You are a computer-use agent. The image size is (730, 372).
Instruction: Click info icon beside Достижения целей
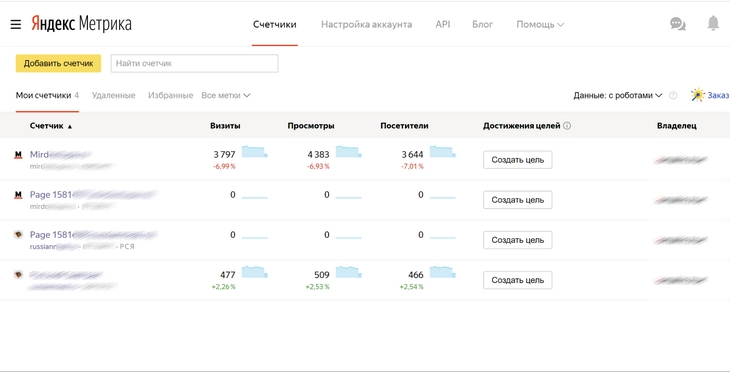tap(567, 126)
